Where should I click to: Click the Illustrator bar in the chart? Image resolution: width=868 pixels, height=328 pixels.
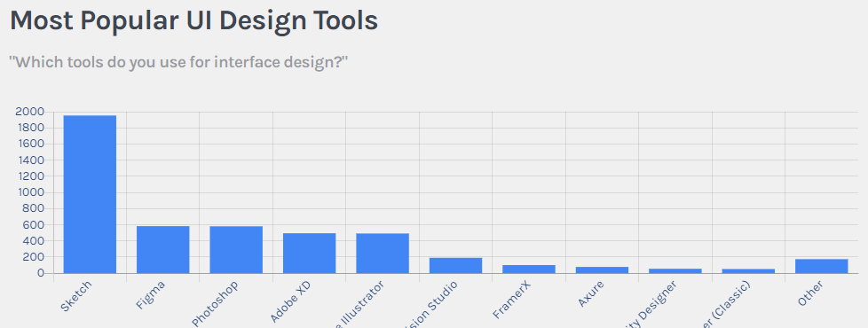[x=383, y=254]
